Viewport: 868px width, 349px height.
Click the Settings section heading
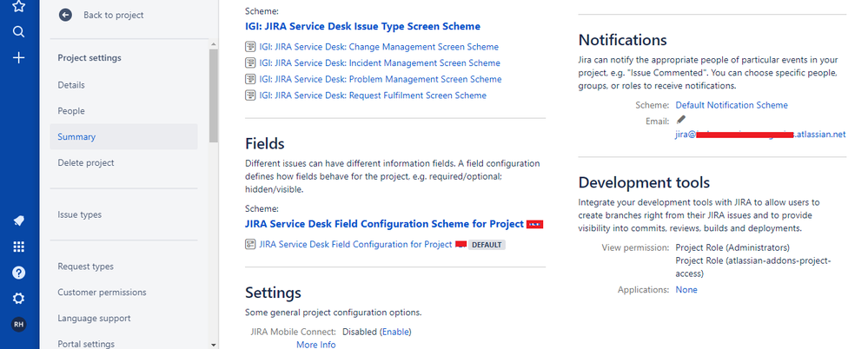tap(273, 293)
